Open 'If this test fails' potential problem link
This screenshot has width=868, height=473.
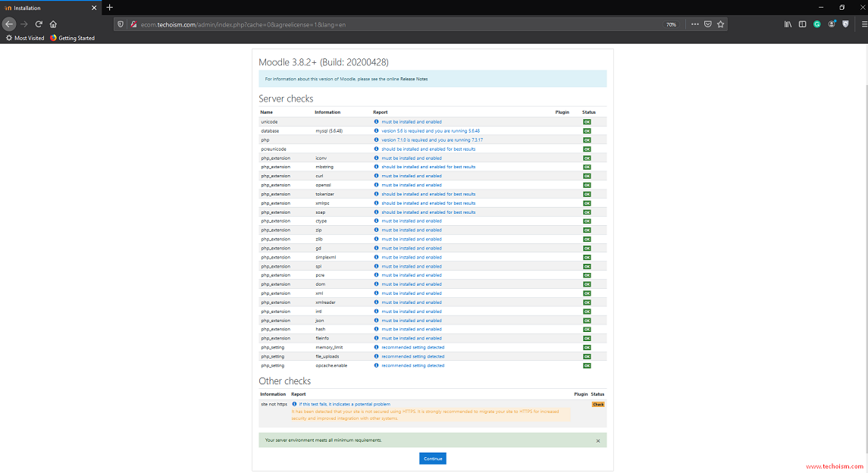tap(344, 405)
